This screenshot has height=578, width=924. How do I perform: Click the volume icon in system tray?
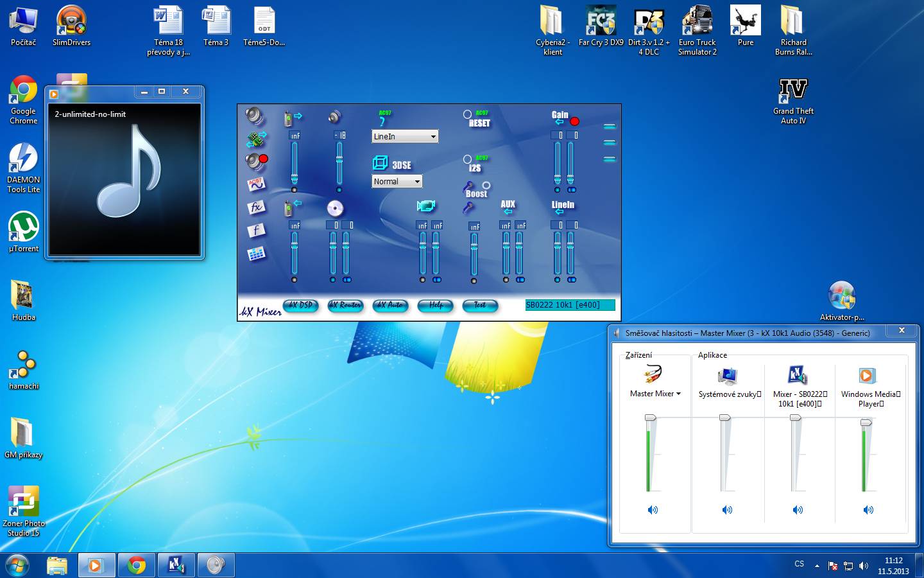coord(864,566)
